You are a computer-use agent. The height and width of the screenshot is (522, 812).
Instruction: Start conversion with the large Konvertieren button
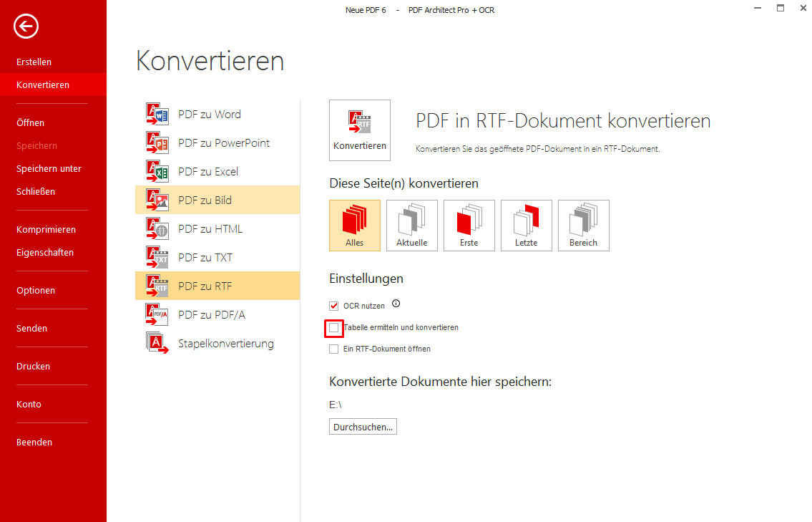tap(360, 130)
